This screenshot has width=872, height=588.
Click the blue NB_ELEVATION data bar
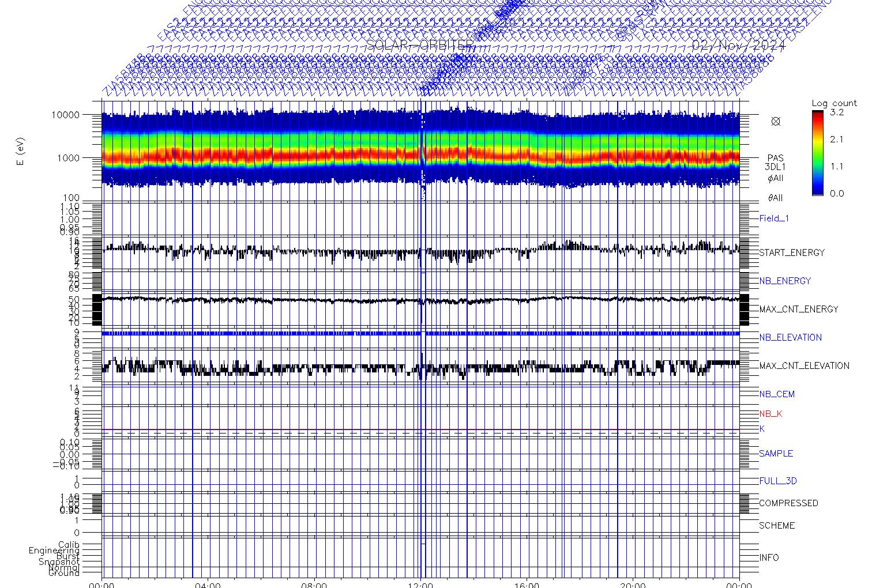tap(421, 333)
